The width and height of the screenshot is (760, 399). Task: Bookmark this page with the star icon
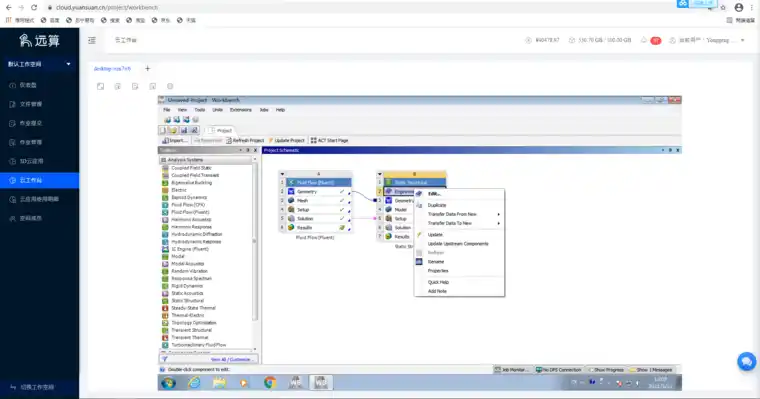click(723, 7)
